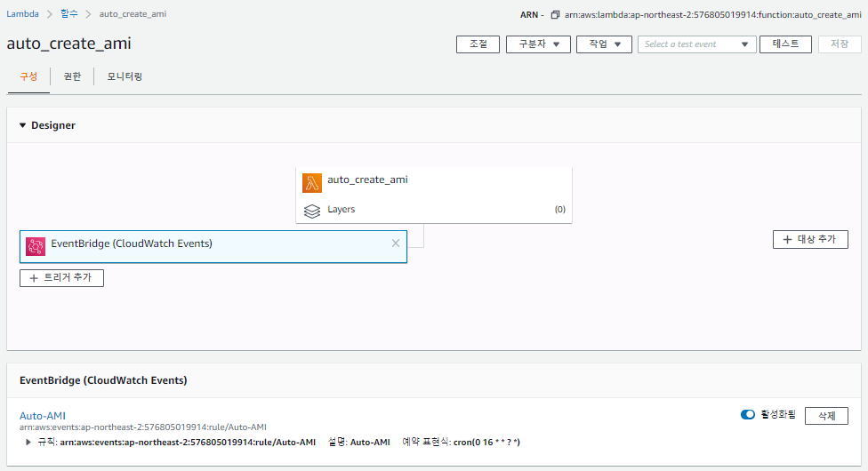Open the 구분자 dropdown

[x=538, y=44]
